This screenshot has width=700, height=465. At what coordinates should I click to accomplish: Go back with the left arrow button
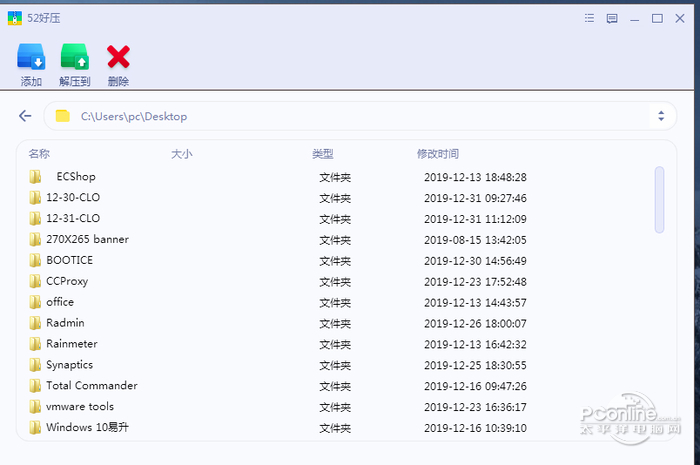(x=25, y=116)
